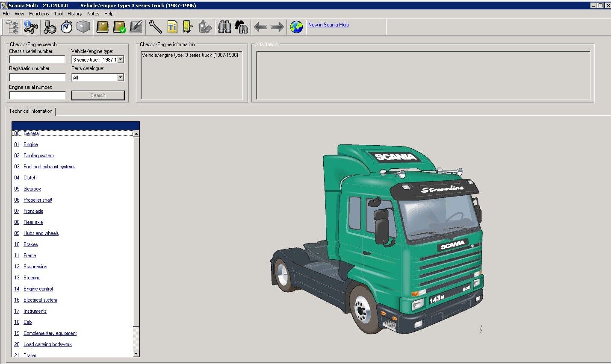Click Vehicle/engine type info text in Chassis/Engine information
The image size is (611, 364).
pos(190,55)
